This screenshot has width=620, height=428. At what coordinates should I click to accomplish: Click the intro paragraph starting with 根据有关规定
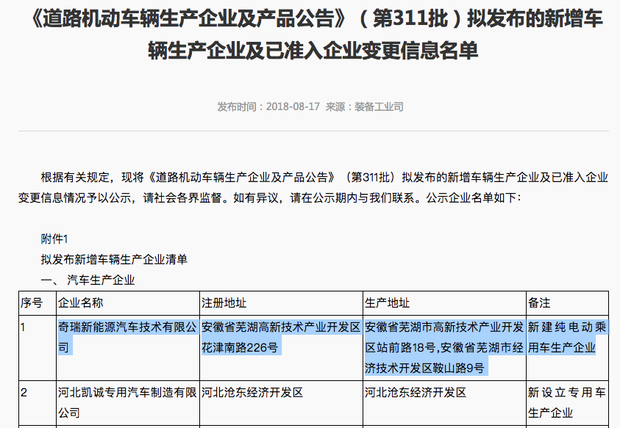point(310,187)
